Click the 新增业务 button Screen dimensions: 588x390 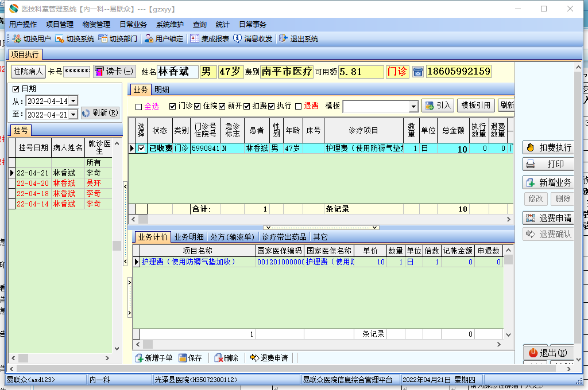tap(548, 182)
